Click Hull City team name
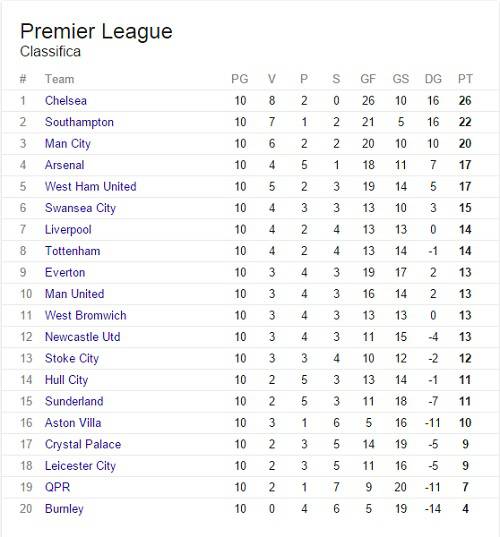This screenshot has height=537, width=500. 66,380
